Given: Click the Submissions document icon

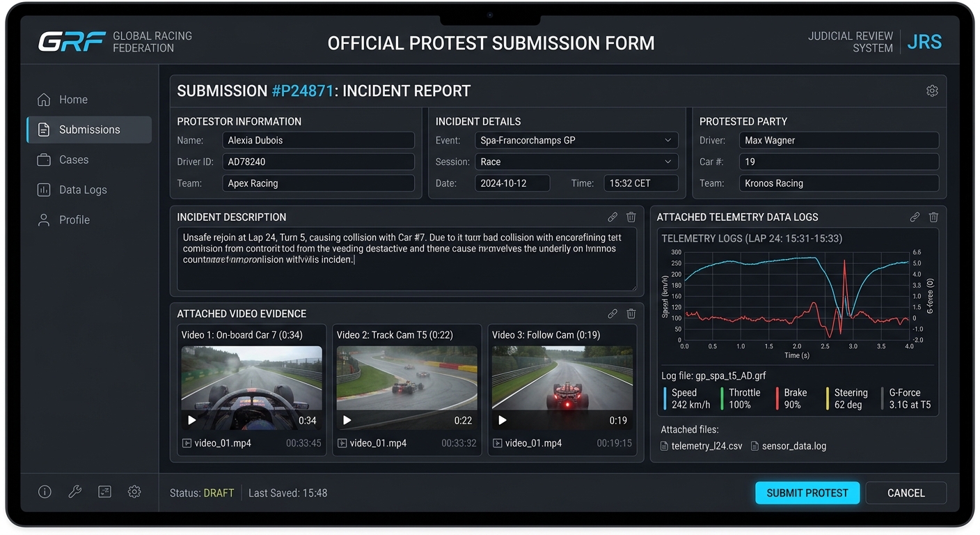Looking at the screenshot, I should click(x=44, y=130).
